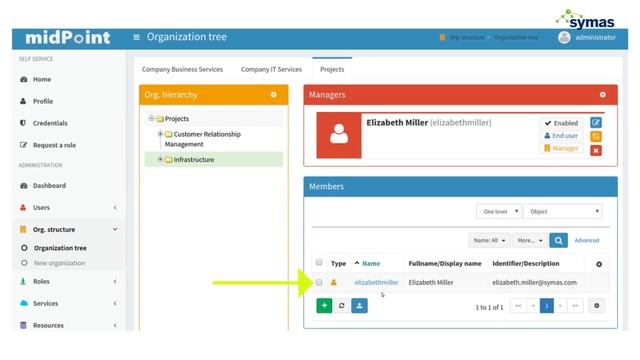Sort members by Name column
Image resolution: width=640 pixels, height=360 pixels.
pyautogui.click(x=371, y=264)
